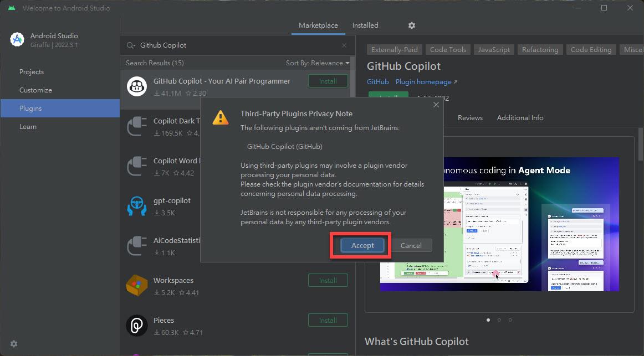Viewport: 644px width, 356px height.
Task: Clear the plugin search field with X
Action: click(x=344, y=45)
